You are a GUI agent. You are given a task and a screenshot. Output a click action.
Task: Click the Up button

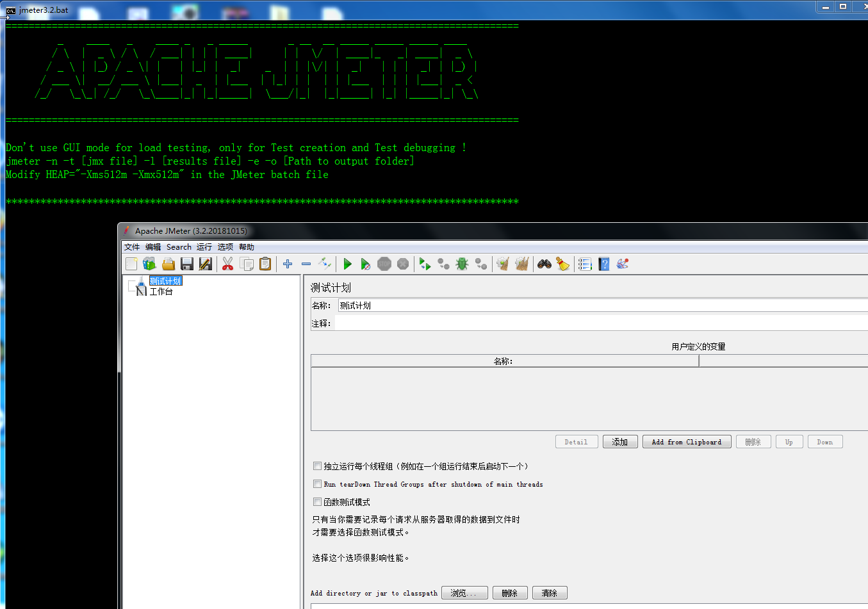[789, 442]
